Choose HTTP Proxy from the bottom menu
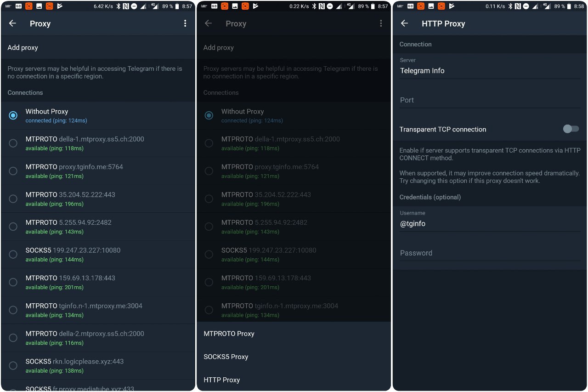Screen dimensions: 588x392 [294, 380]
